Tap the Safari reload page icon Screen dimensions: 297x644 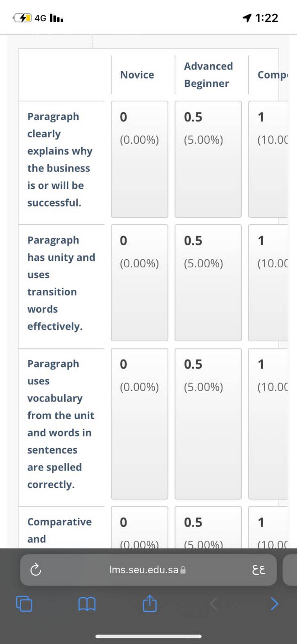point(36,570)
